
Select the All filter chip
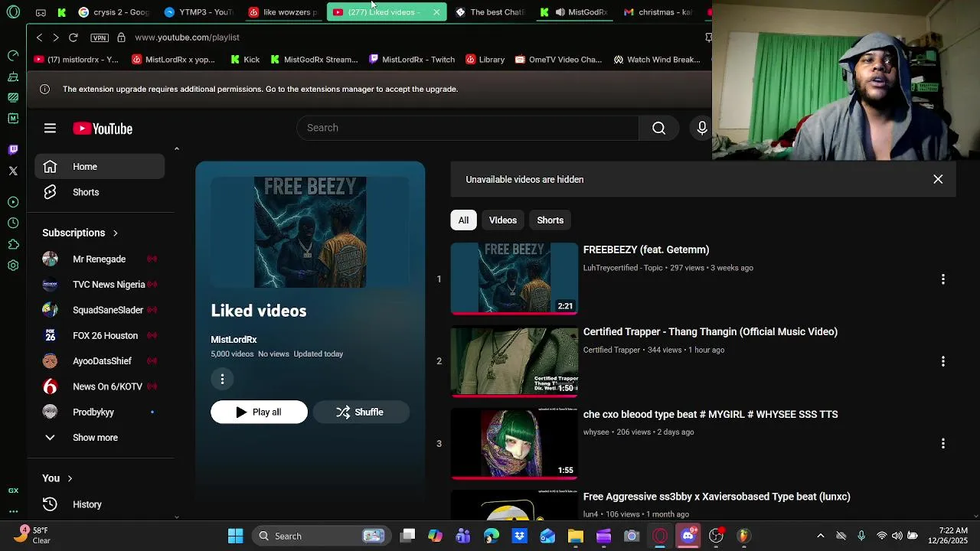click(x=463, y=220)
